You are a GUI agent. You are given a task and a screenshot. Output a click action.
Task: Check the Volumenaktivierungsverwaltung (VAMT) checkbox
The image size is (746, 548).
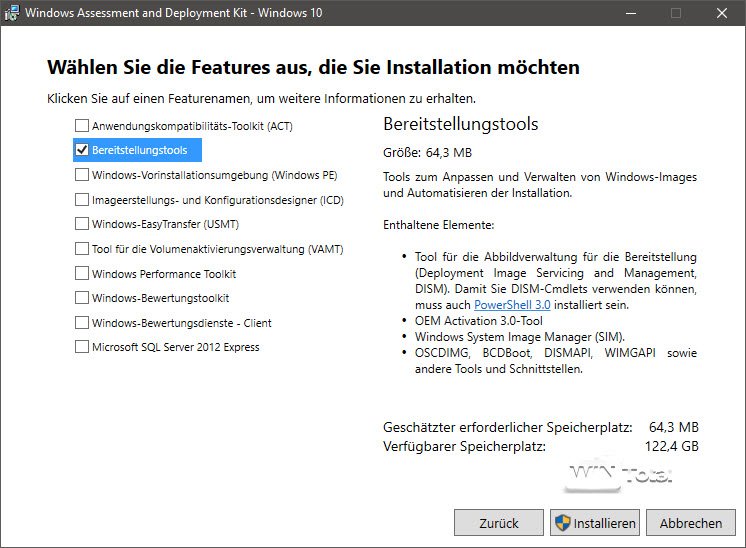click(x=81, y=249)
